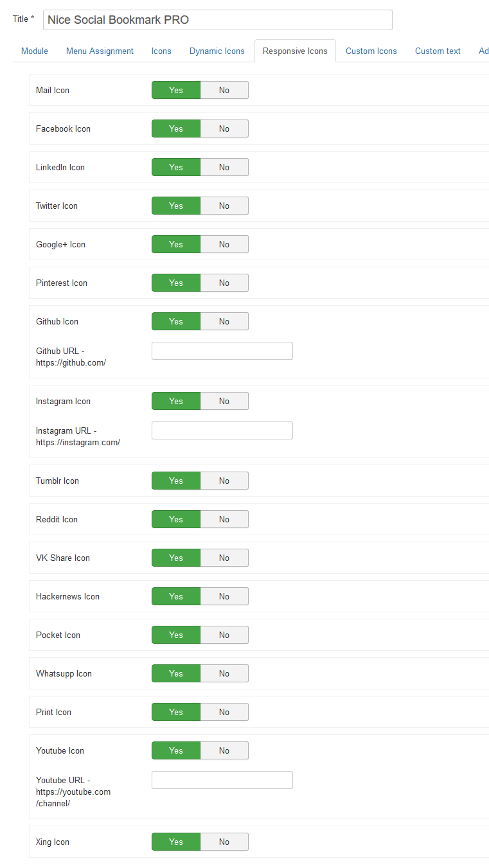Turn off the Facebook Icon

point(224,128)
